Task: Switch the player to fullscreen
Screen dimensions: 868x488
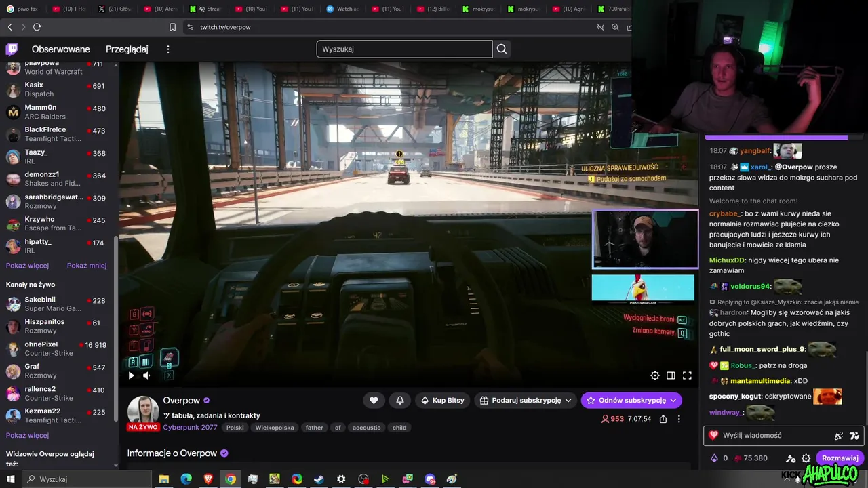Action: point(687,375)
